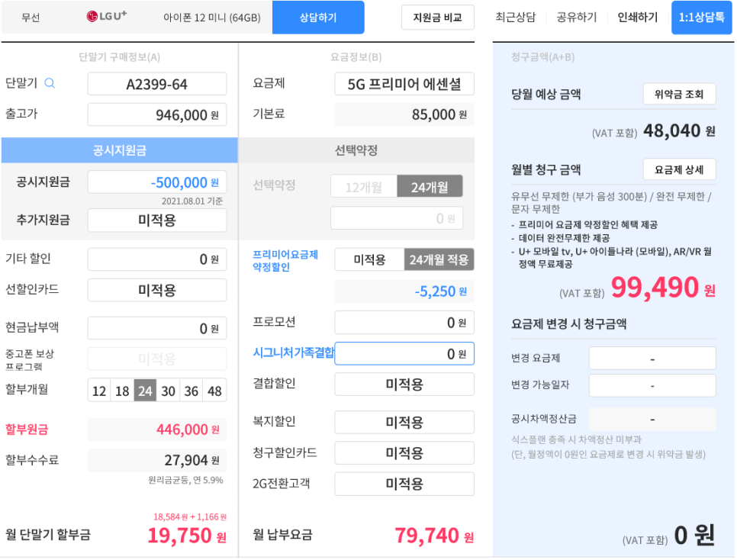Screen dimensions: 737x560
Task: Choose 48 month installment
Action: pyautogui.click(x=215, y=391)
